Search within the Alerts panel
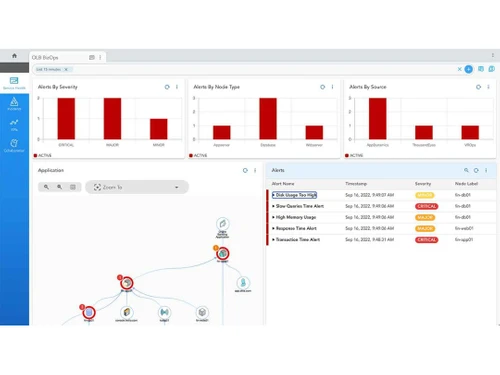Viewport: 500px width, 375px height. click(x=466, y=170)
